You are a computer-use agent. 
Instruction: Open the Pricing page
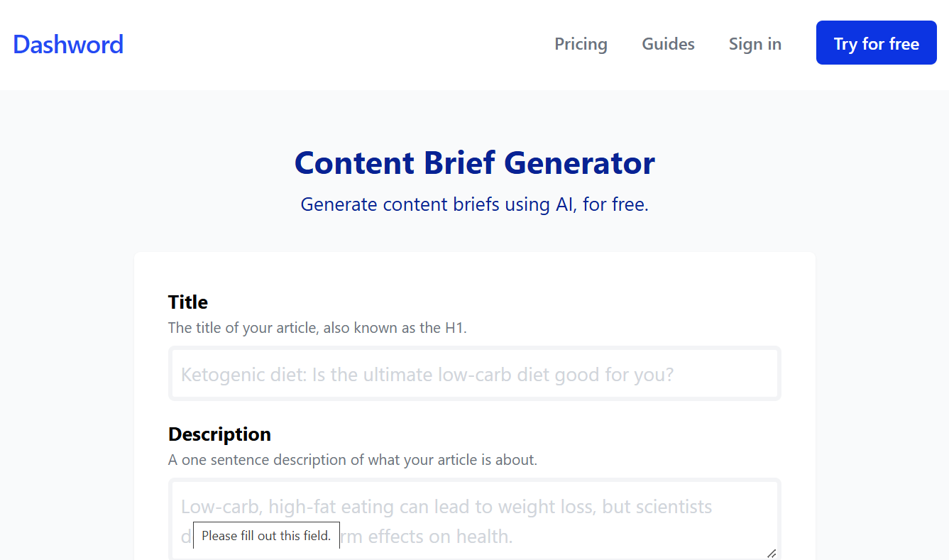pyautogui.click(x=581, y=44)
